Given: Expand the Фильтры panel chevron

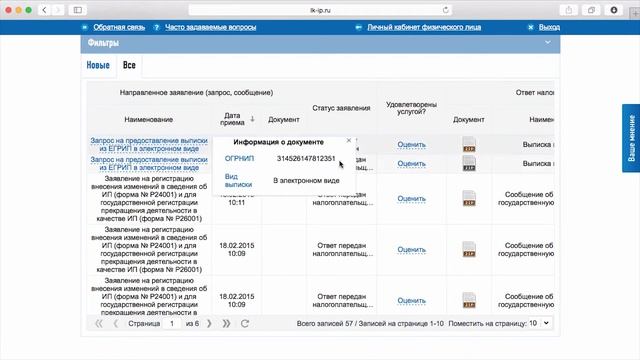Looking at the screenshot, I should [548, 42].
